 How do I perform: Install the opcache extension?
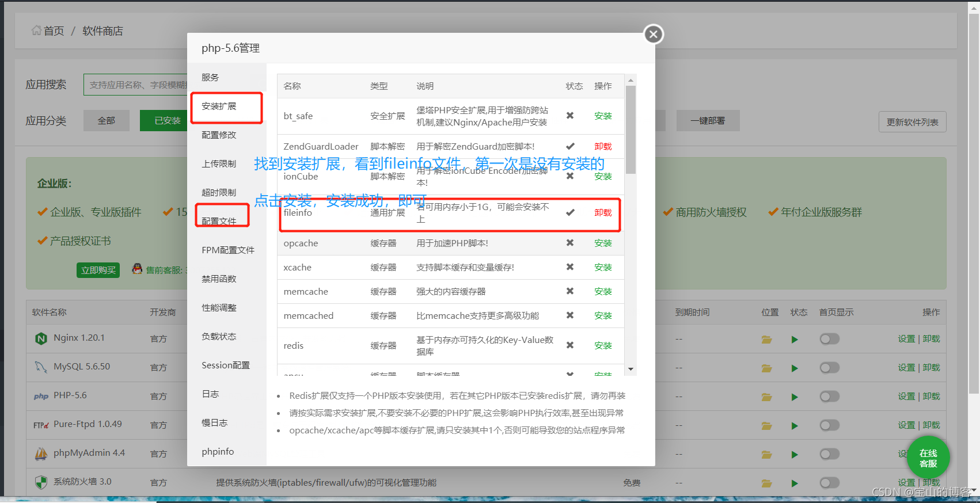coord(603,243)
